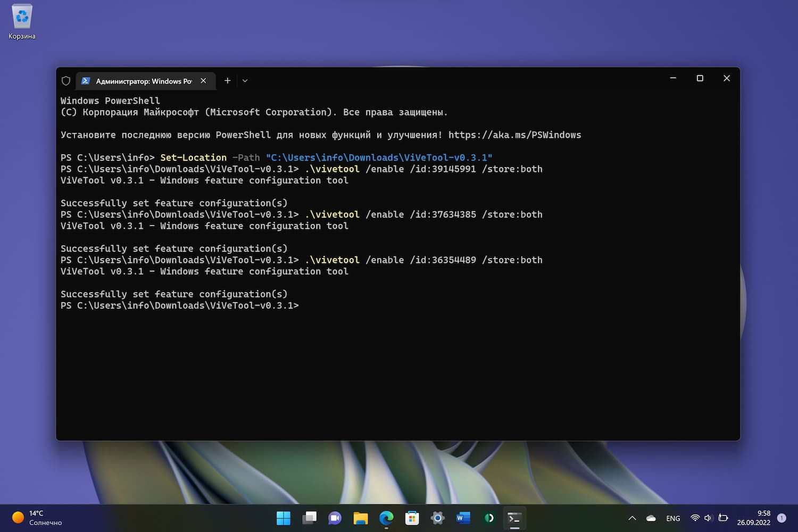This screenshot has height=532, width=798.
Task: Click the administrator shield icon in Terminal
Action: pos(66,81)
